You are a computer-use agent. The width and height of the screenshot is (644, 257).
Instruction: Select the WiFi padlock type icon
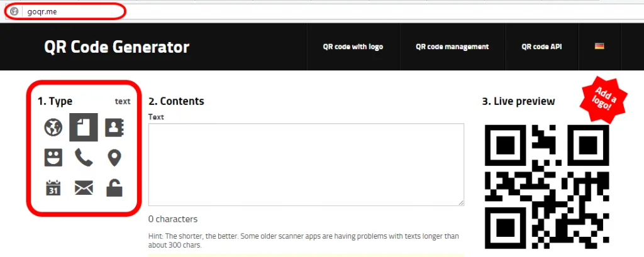114,187
